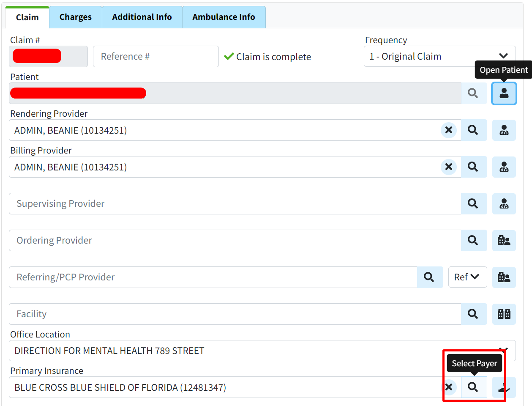Remove the Primary Insurance payer
Viewport: 532px width, 406px height.
[x=449, y=387]
